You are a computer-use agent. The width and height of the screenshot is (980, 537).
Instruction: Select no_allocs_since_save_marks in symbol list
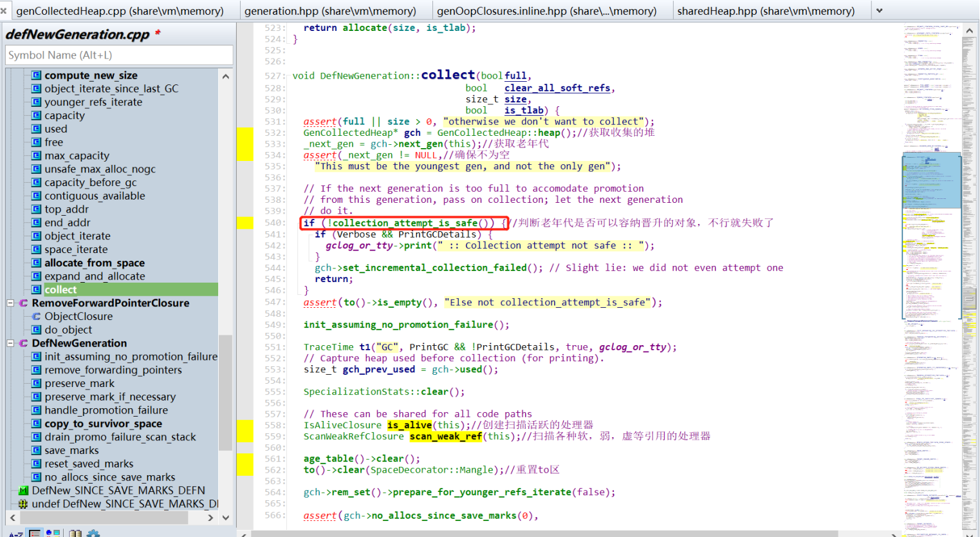109,477
